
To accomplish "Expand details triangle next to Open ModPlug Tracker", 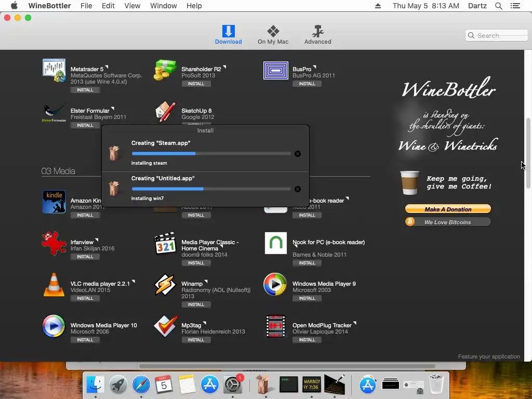I will tap(355, 323).
